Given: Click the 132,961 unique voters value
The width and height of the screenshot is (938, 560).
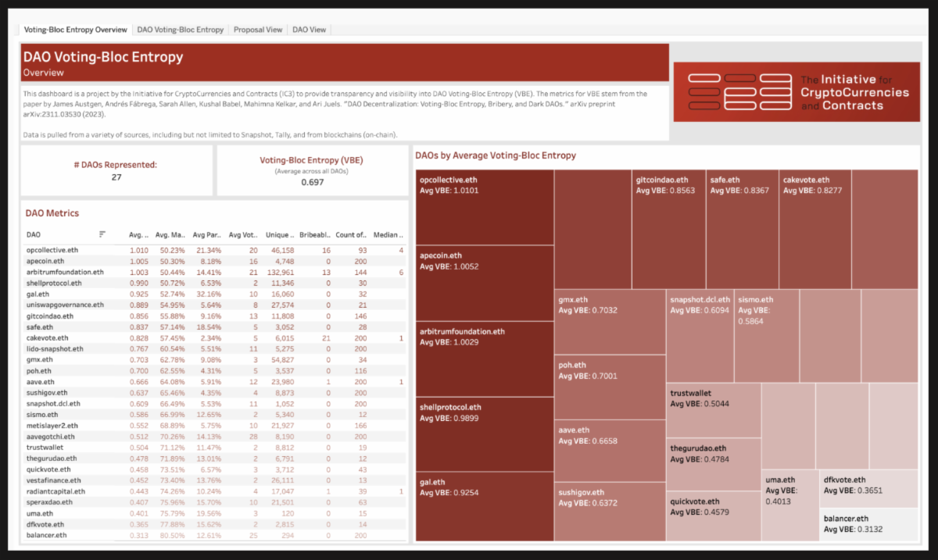Looking at the screenshot, I should pyautogui.click(x=279, y=272).
